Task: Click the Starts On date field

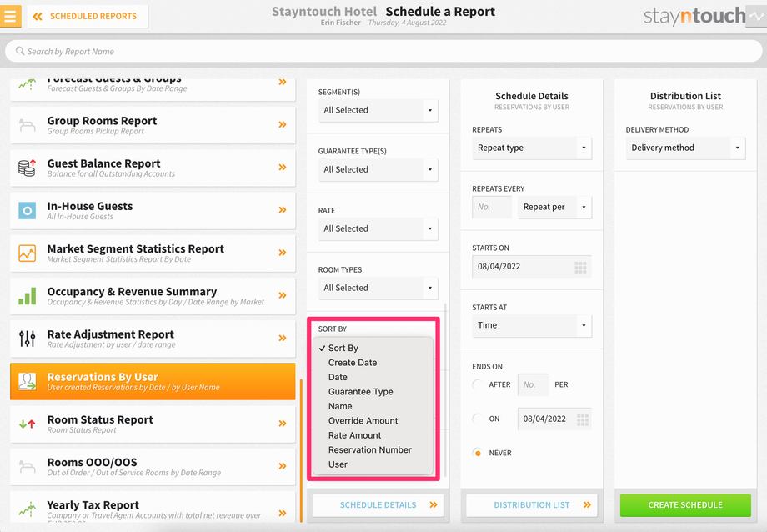Action: click(532, 267)
